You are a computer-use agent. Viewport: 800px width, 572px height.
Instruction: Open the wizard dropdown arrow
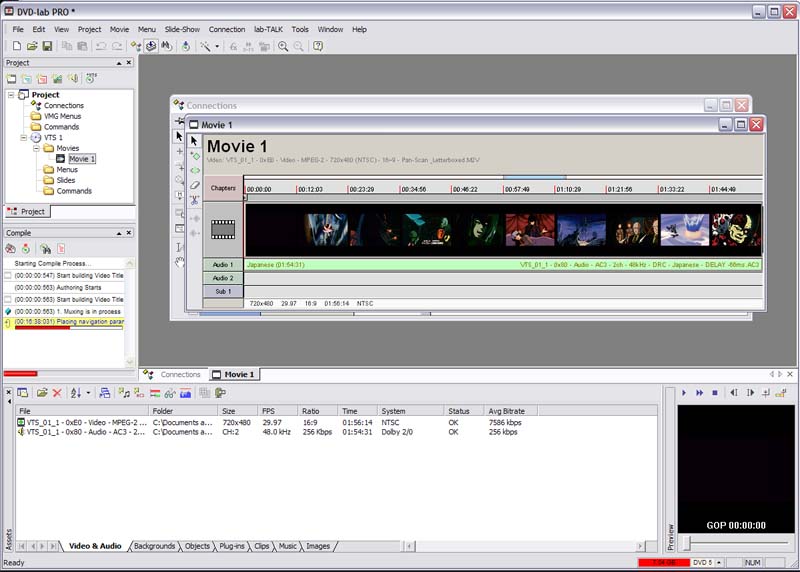(x=217, y=46)
